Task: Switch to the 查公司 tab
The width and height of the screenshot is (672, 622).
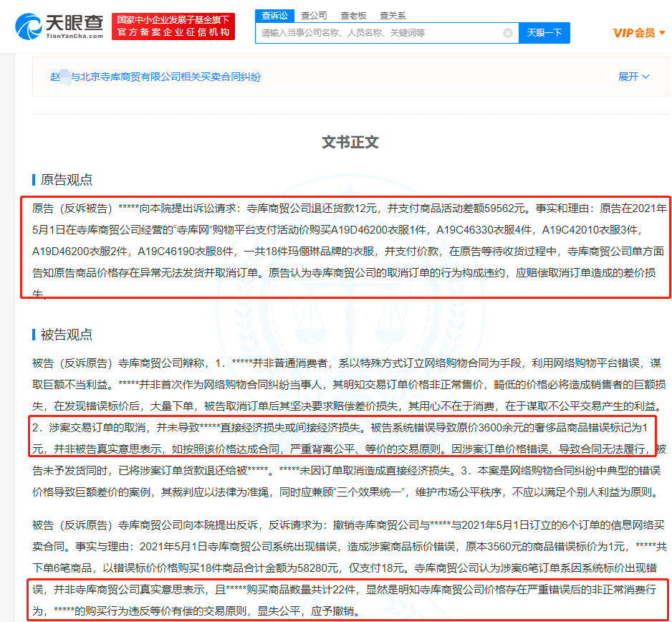Action: tap(314, 16)
